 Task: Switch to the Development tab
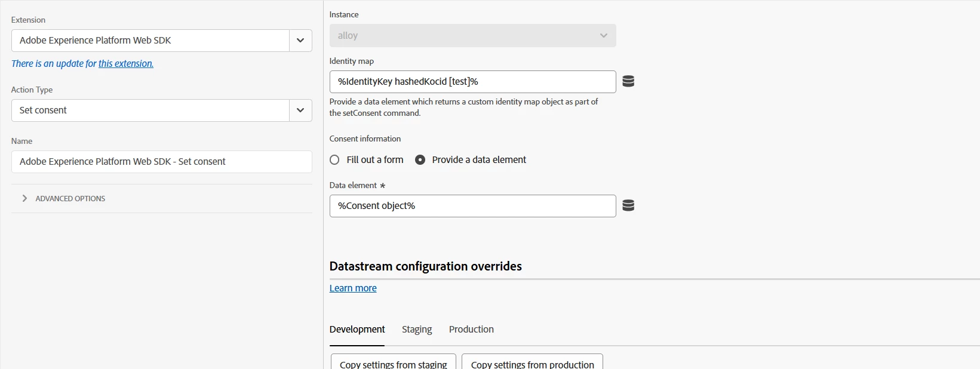357,330
